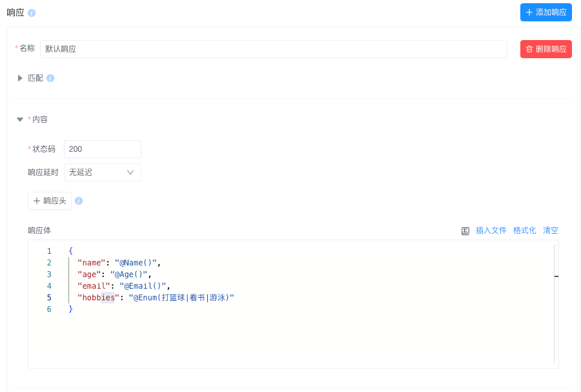Image resolution: width=581 pixels, height=392 pixels.
Task: Add a response header with 响应头 button
Action: click(50, 201)
